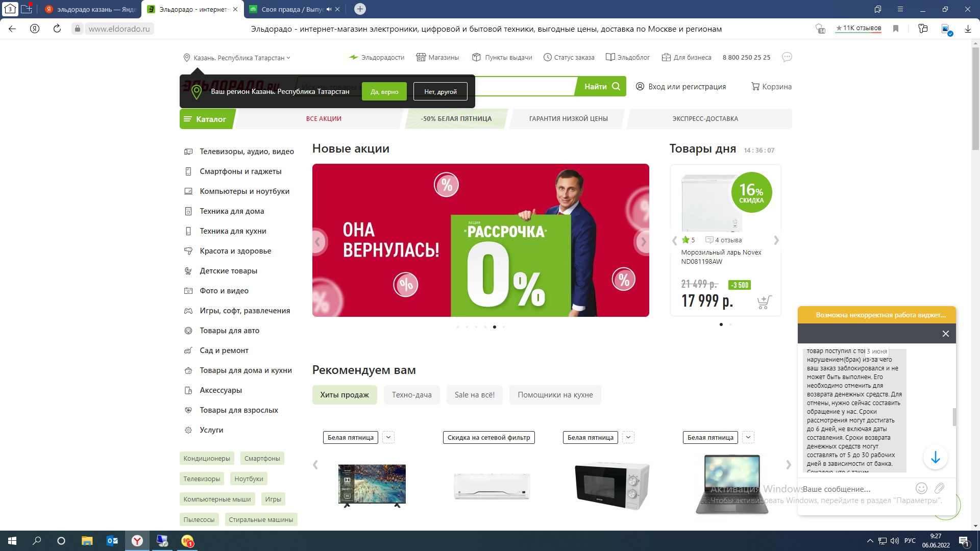Click the Найти search button

[601, 87]
